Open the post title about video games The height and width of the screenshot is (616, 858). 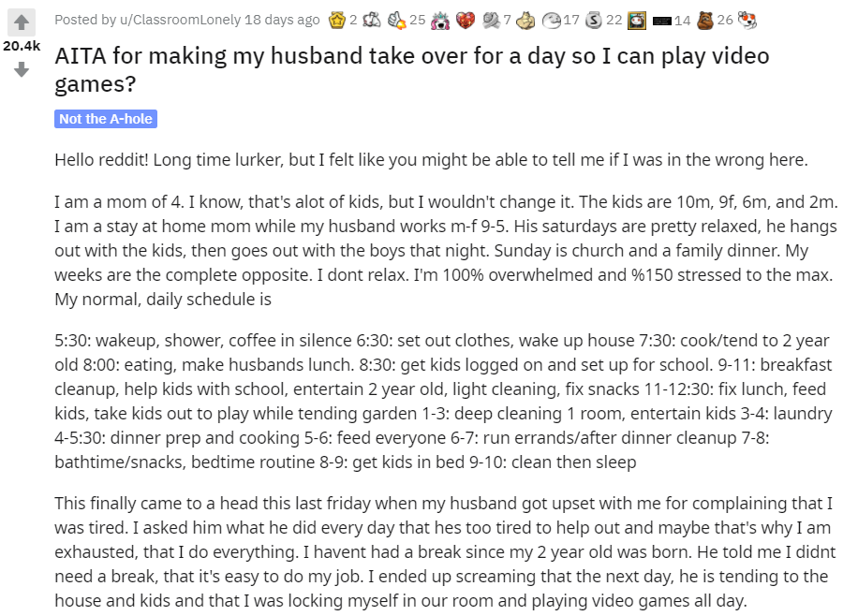(x=411, y=69)
